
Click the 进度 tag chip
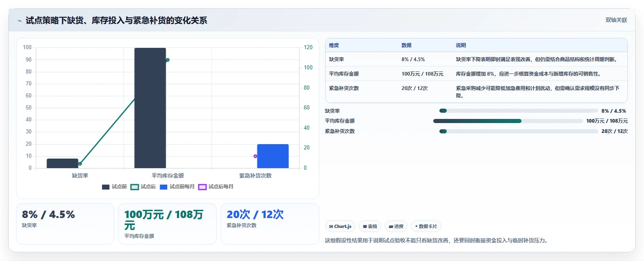pyautogui.click(x=396, y=226)
